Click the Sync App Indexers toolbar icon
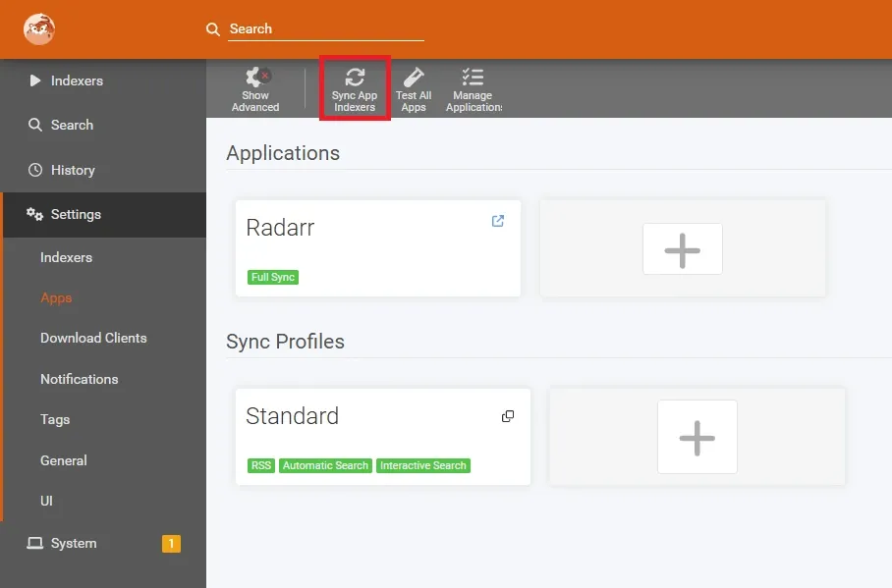This screenshot has width=892, height=588. point(354,86)
